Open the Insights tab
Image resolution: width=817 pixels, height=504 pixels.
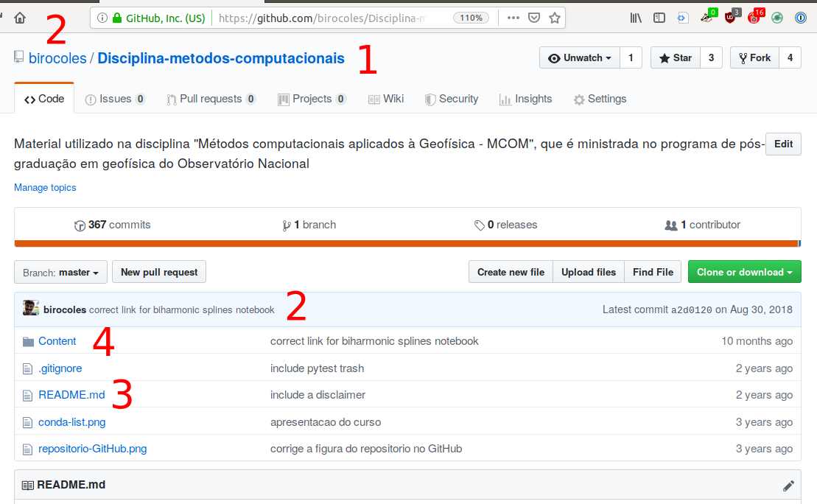tap(526, 99)
